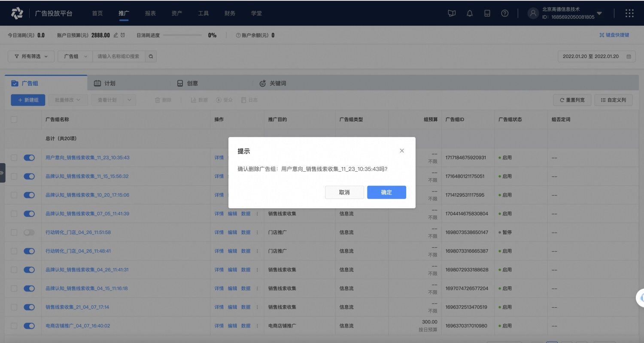Click the bar chart 数据 toolbar item

coord(199,100)
